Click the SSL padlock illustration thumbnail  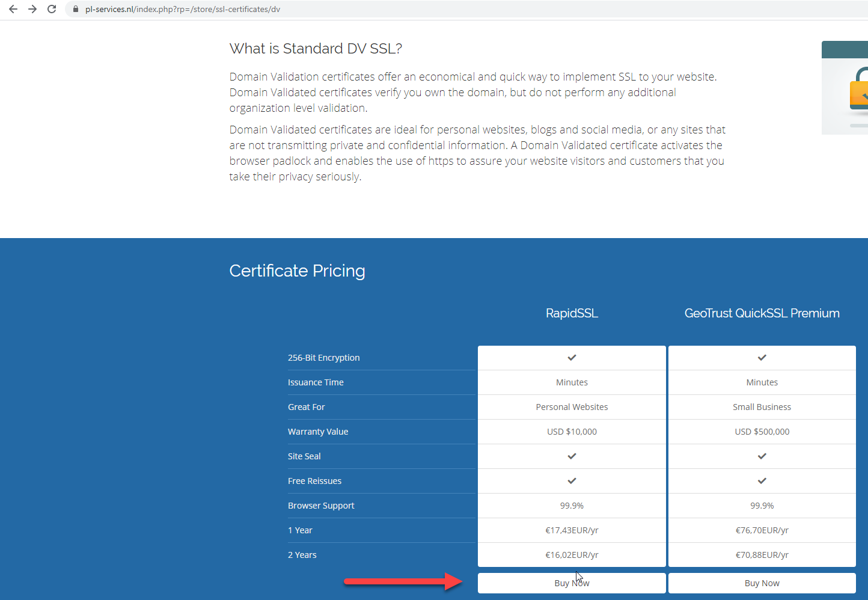coord(845,88)
